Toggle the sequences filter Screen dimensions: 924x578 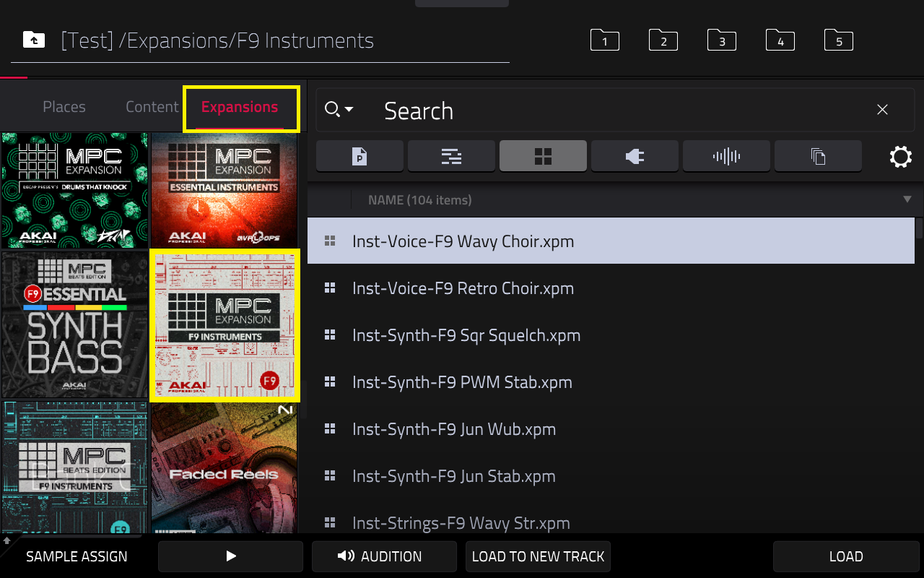tap(451, 156)
